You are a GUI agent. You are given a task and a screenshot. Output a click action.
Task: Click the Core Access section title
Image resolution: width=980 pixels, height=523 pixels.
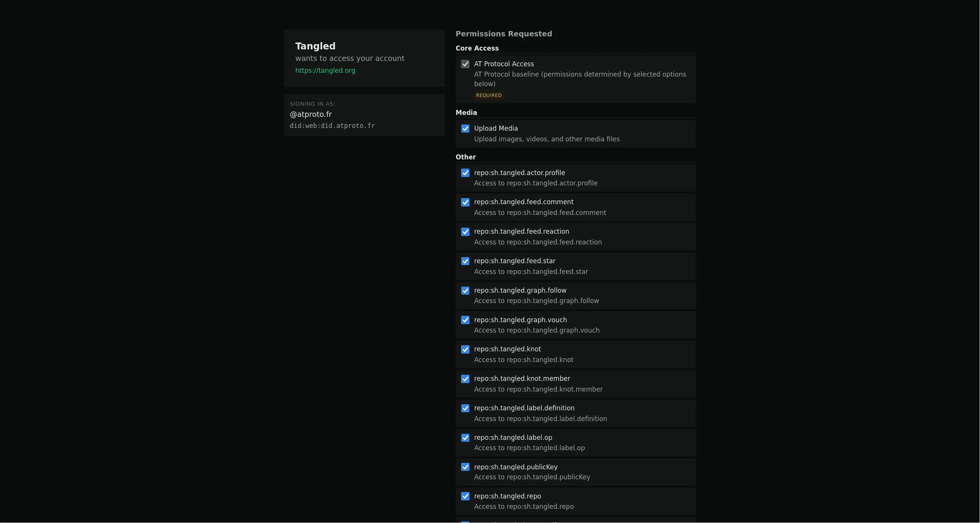point(477,48)
